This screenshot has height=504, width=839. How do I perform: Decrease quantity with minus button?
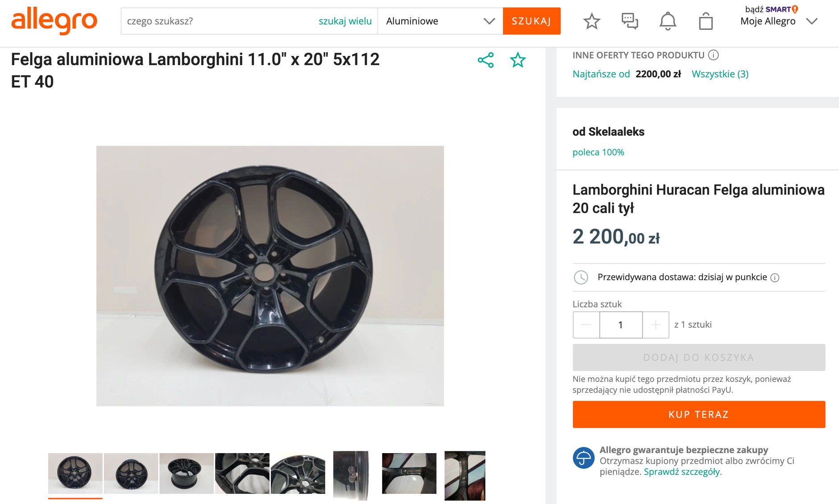tap(586, 325)
